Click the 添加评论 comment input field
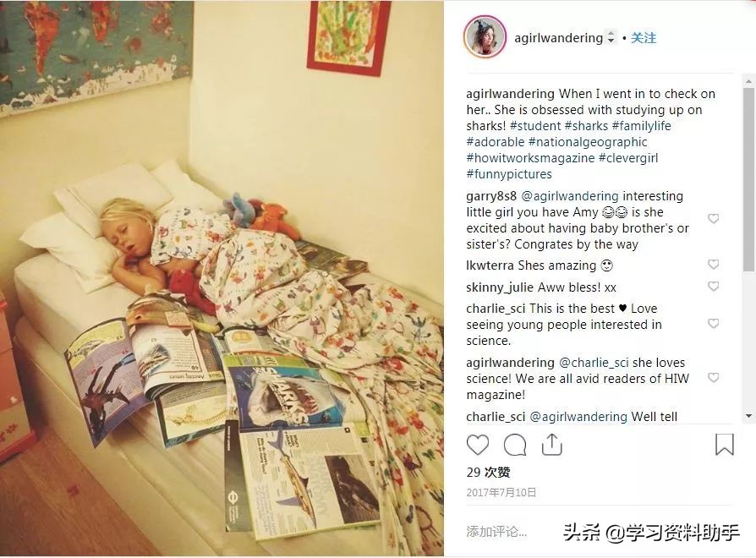Viewport: 756px width, 558px height. pos(496,532)
